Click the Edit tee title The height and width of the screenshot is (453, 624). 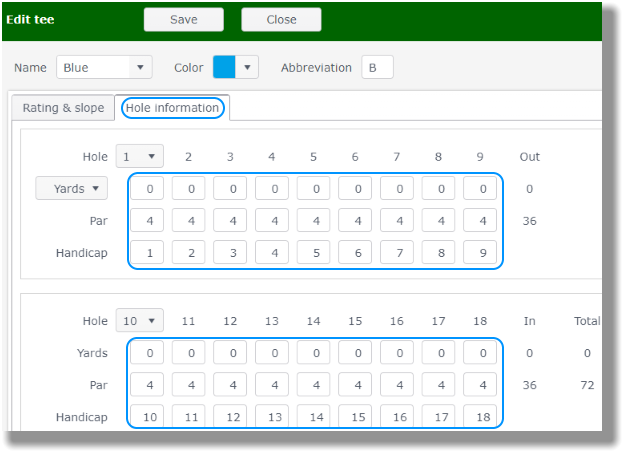coord(30,20)
